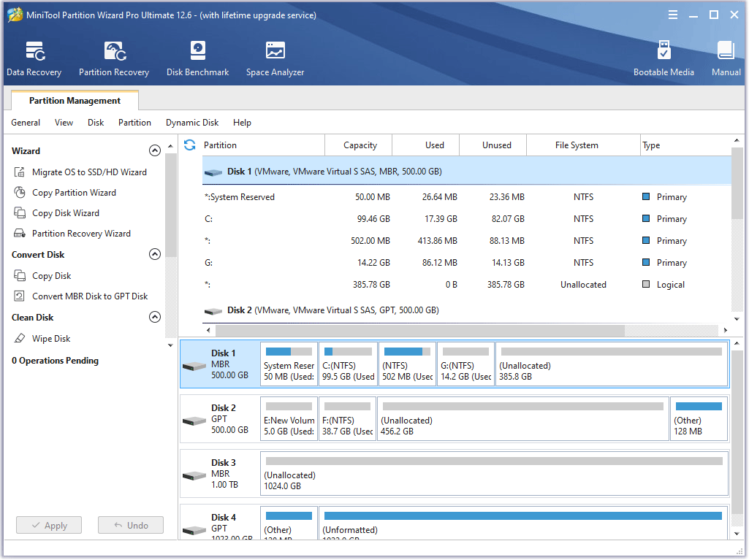Click the Apply button
This screenshot has width=749, height=560.
(48, 525)
